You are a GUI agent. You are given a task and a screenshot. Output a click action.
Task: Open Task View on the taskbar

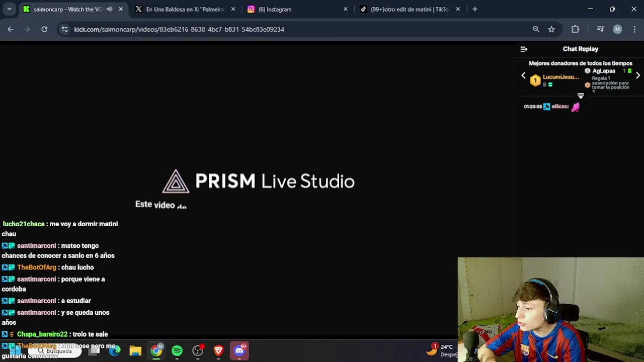click(x=95, y=351)
